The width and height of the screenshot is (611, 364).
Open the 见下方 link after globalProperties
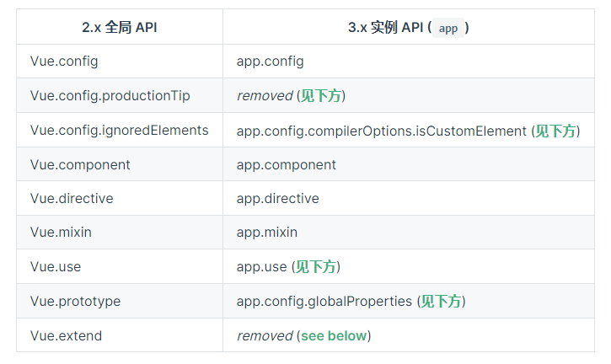(x=442, y=302)
